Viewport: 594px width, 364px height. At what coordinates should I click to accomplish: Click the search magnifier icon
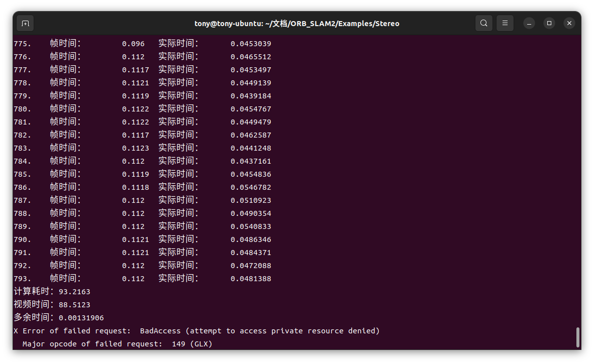coord(483,23)
